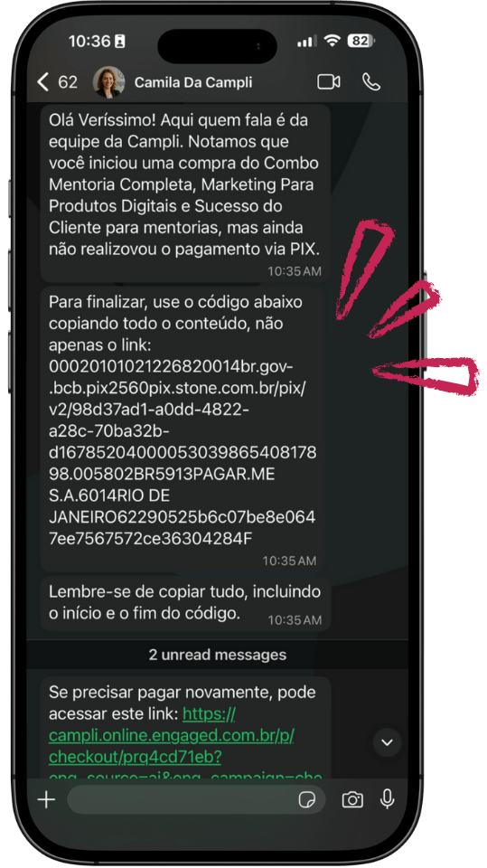The image size is (487, 868).
Task: Jump to latest messages with down chevron
Action: tap(387, 742)
